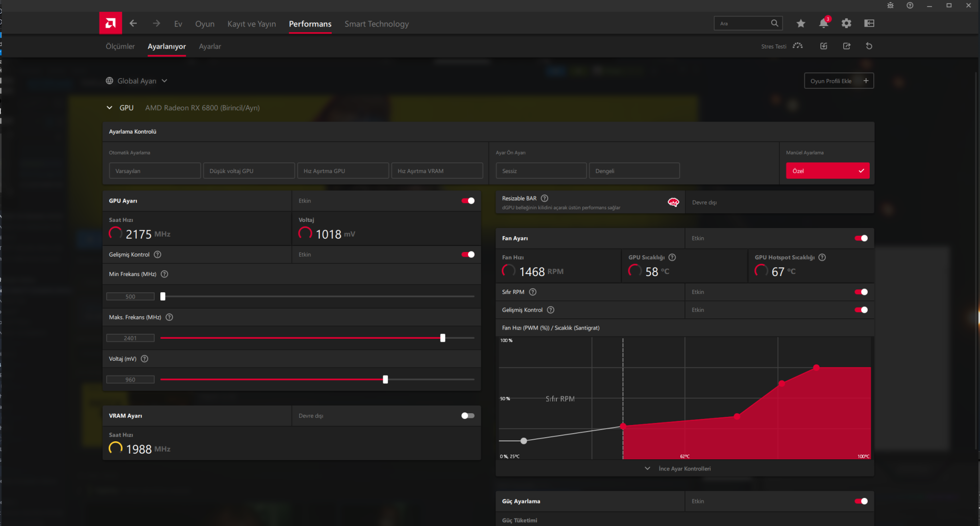Click the export tuning profile icon

coord(847,46)
